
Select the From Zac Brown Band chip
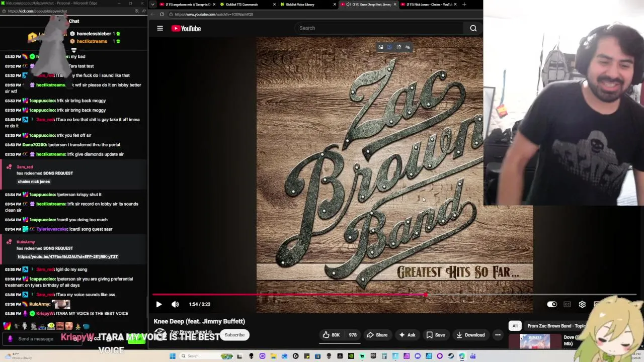click(x=556, y=326)
